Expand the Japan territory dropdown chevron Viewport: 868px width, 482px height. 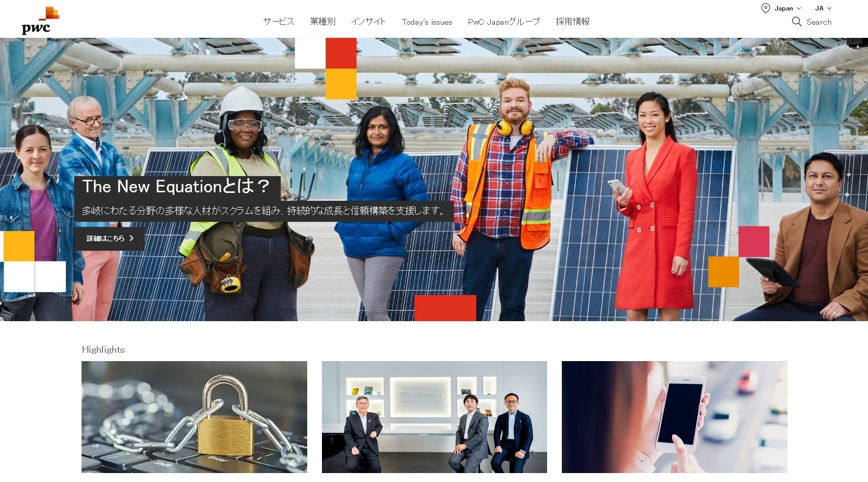tap(799, 8)
